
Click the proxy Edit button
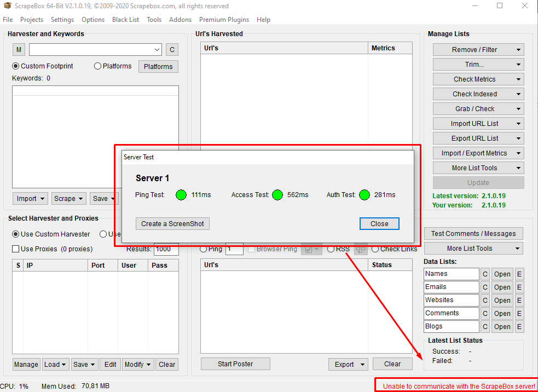pyautogui.click(x=110, y=365)
